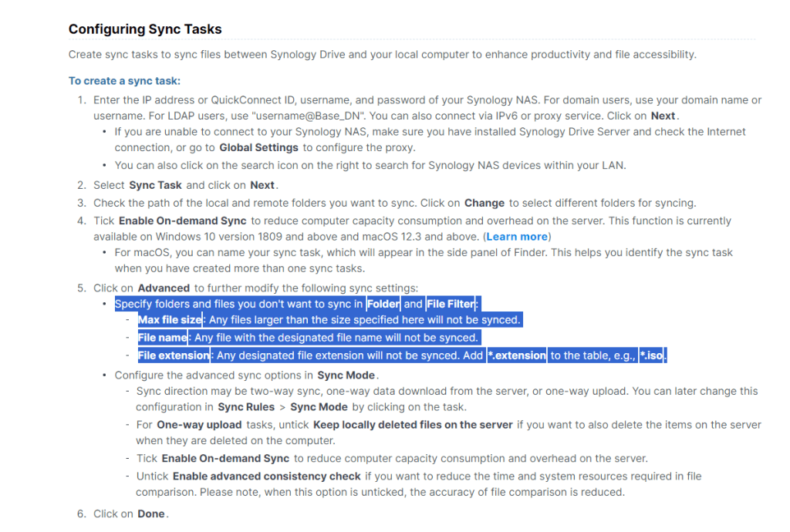Click bold 'Next' in step 2
The height and width of the screenshot is (532, 790).
(262, 185)
